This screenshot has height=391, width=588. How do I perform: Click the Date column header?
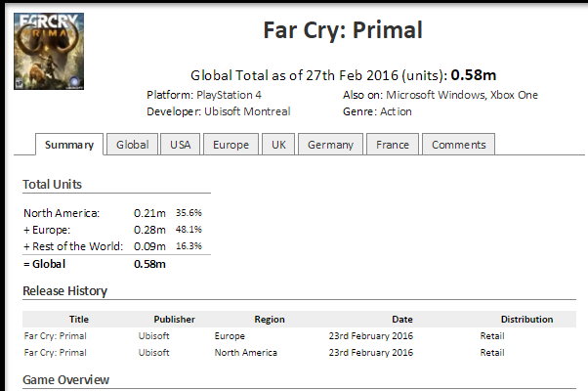402,320
